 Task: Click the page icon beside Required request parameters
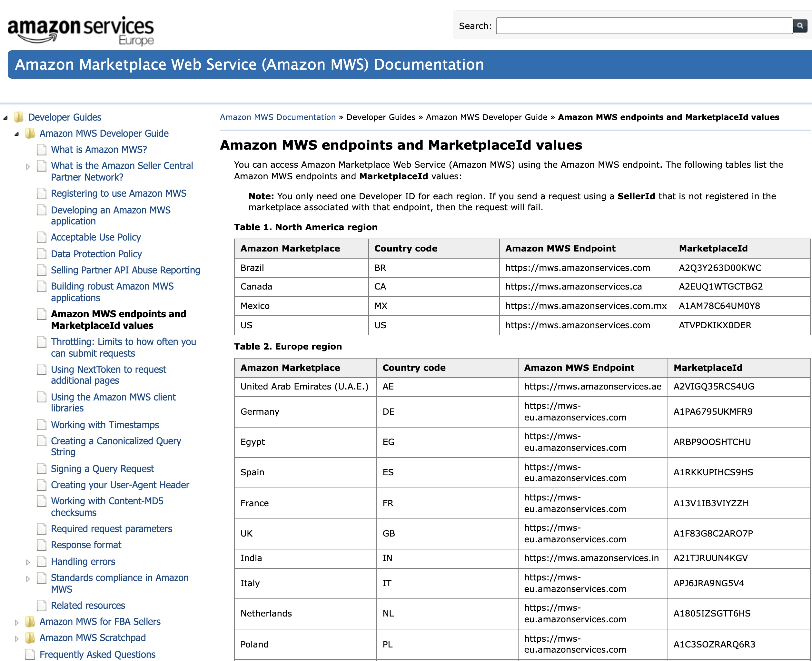pos(42,528)
